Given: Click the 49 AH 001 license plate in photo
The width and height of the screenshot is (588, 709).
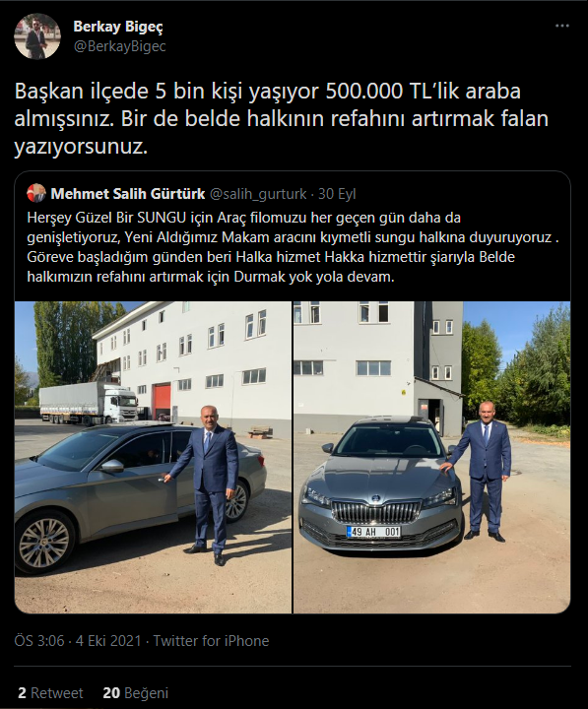Looking at the screenshot, I should (x=374, y=532).
